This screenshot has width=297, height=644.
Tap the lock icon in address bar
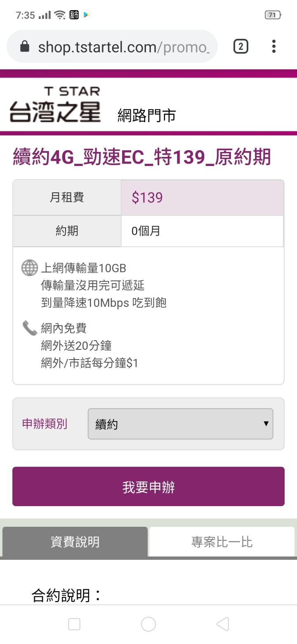[x=25, y=47]
